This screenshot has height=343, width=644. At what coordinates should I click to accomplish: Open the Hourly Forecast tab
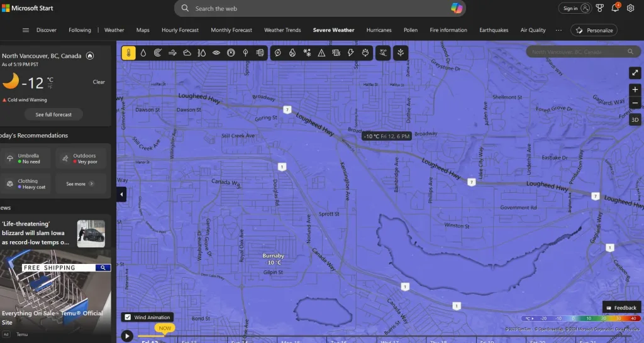pyautogui.click(x=180, y=30)
